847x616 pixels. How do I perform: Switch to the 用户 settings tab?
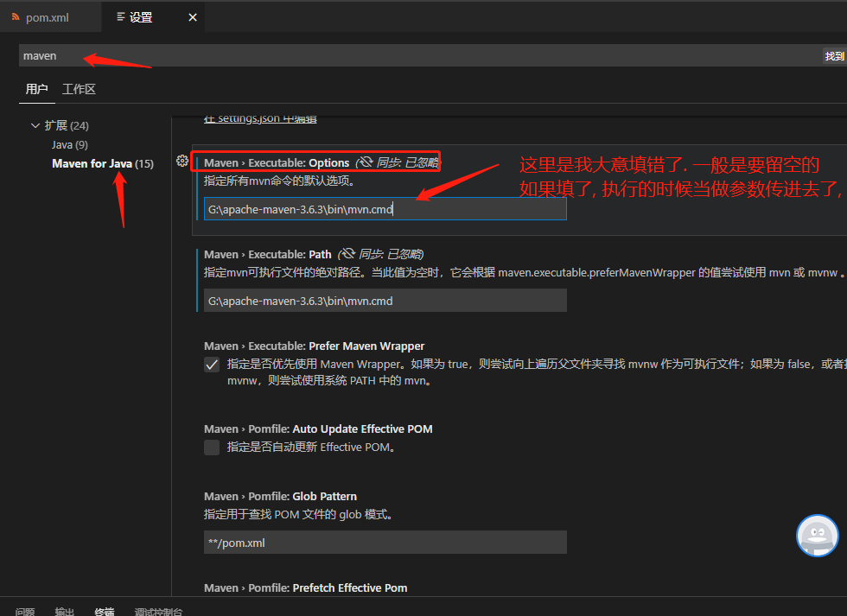pyautogui.click(x=37, y=88)
